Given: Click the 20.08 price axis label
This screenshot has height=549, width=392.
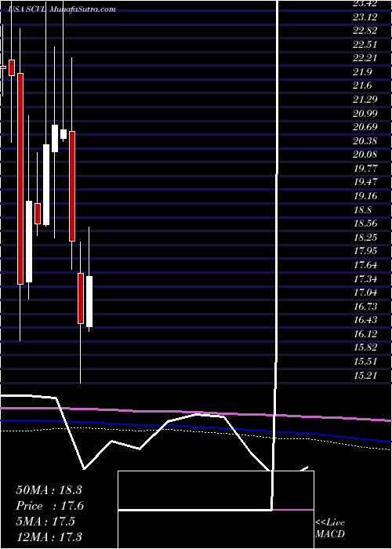Looking at the screenshot, I should click(x=365, y=155).
